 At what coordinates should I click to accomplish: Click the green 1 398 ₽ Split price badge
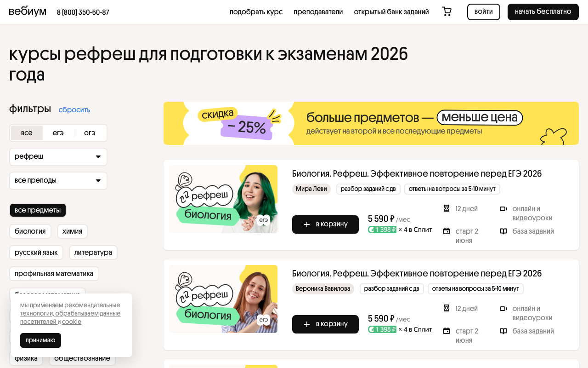[x=381, y=229]
